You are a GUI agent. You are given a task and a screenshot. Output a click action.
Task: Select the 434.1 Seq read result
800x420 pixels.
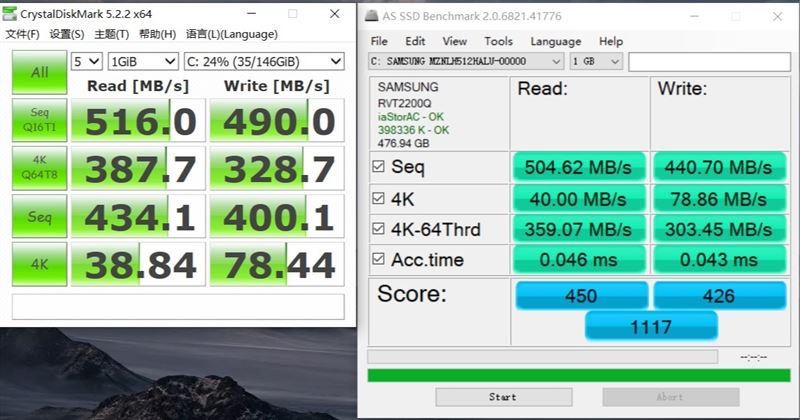138,216
